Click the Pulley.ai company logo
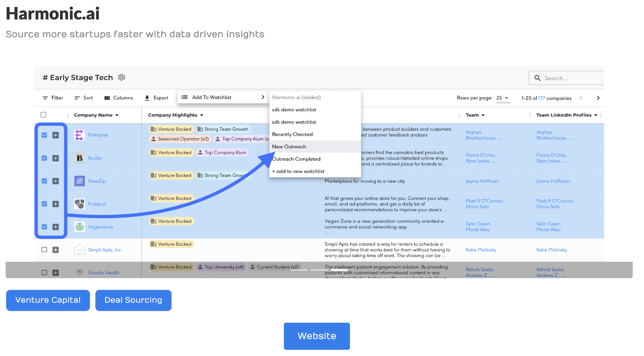This screenshot has height=356, width=644. (x=79, y=204)
